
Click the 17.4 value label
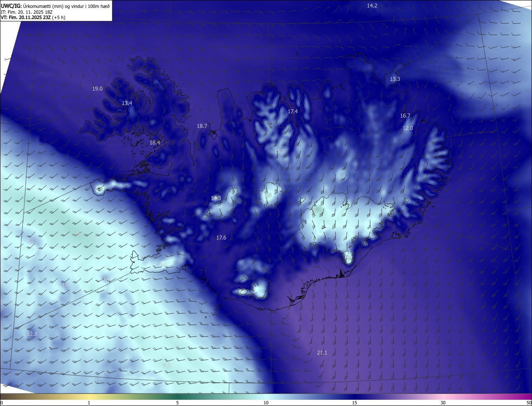[293, 111]
